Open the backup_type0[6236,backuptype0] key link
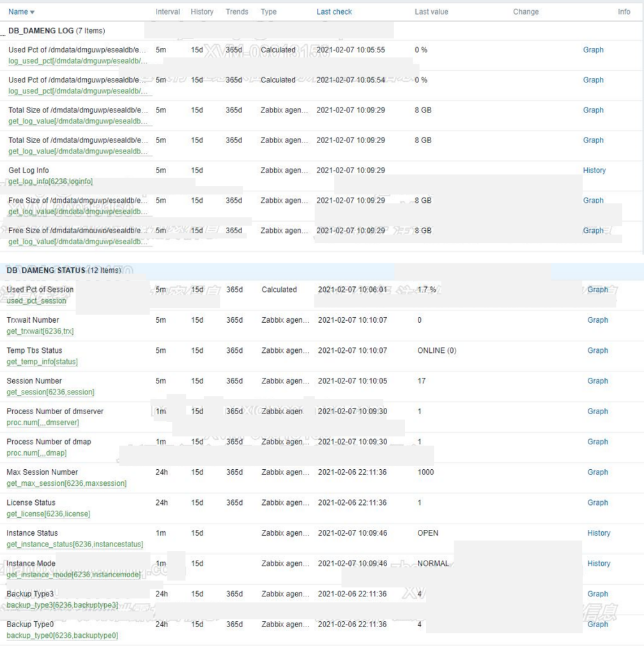Viewport: 644px width, 652px height. (x=63, y=635)
